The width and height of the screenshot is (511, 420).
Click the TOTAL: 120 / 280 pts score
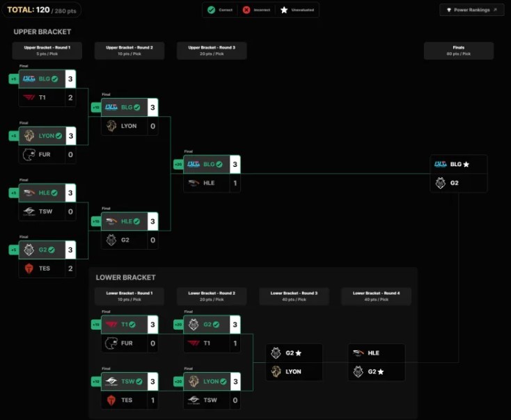point(41,10)
